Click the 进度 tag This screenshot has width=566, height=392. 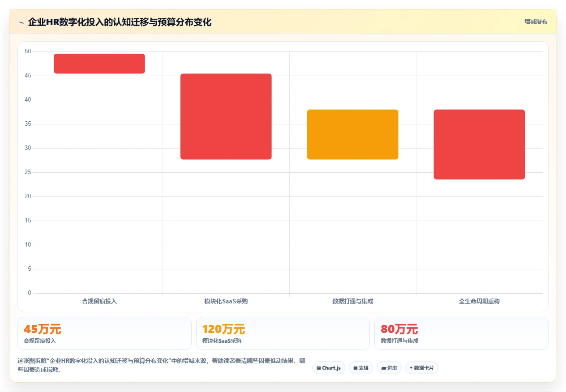pyautogui.click(x=389, y=368)
